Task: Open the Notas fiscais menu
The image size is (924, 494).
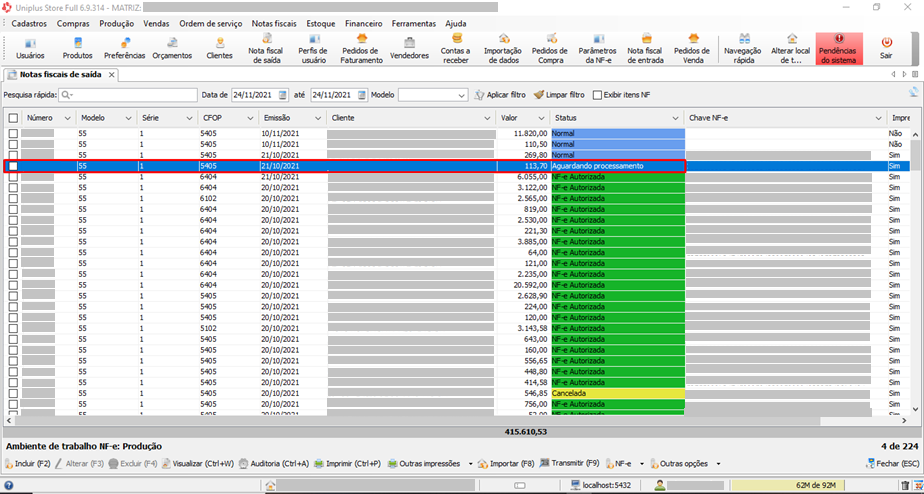Action: tap(274, 24)
